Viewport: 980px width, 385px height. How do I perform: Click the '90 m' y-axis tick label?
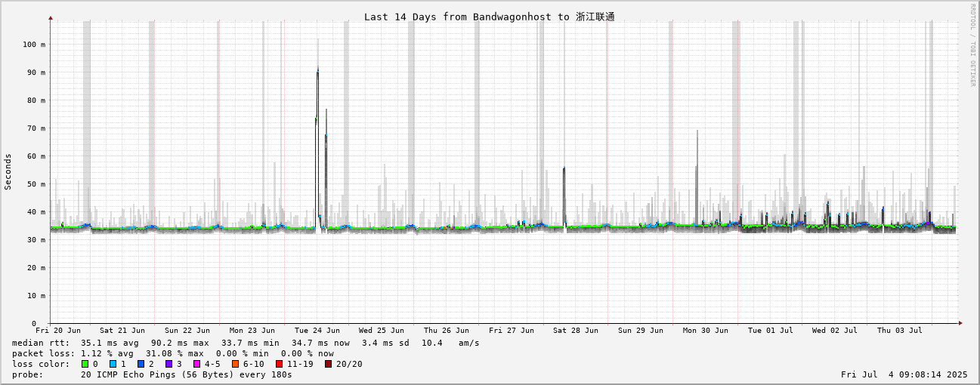[x=36, y=72]
